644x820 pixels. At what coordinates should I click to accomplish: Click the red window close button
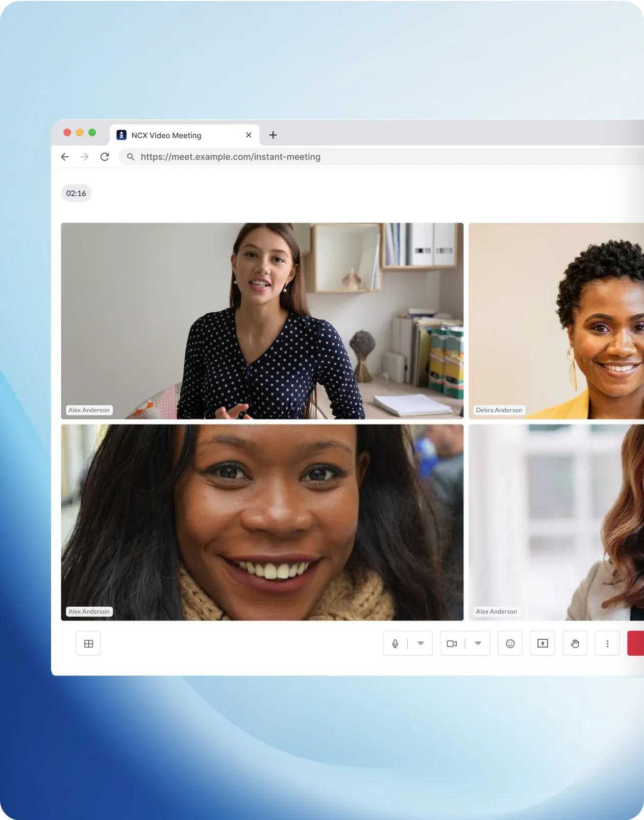pyautogui.click(x=67, y=133)
